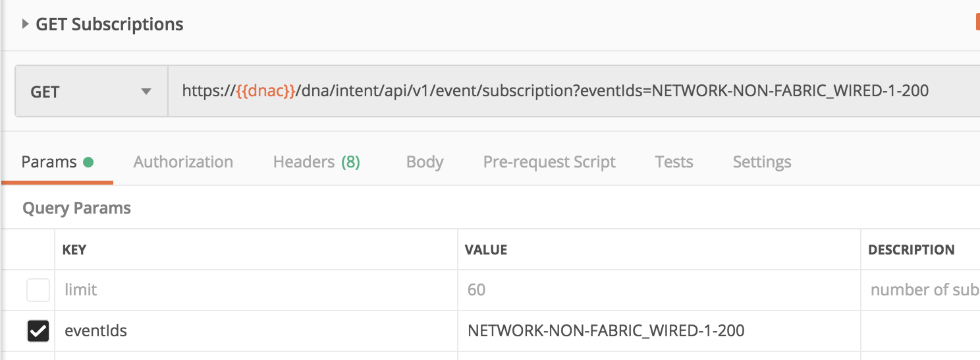Viewport: 980px width, 360px height.
Task: Open the Pre-request Script tab
Action: (549, 162)
